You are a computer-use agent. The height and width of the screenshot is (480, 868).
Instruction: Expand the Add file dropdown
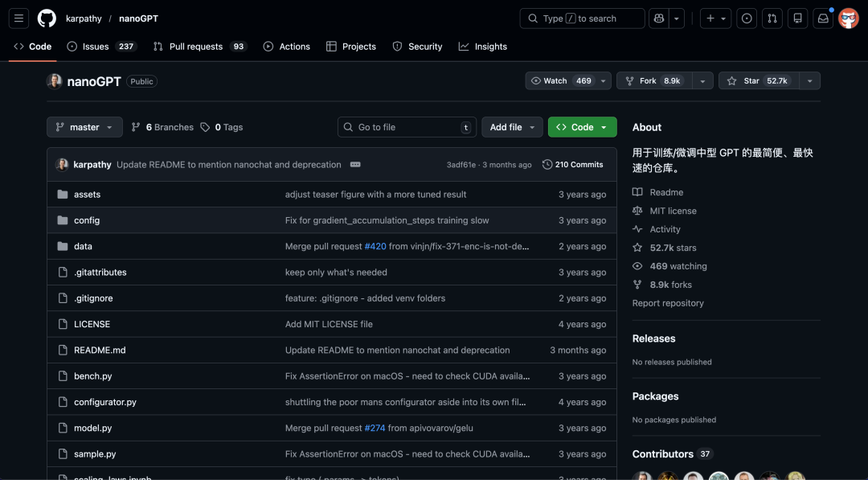[x=512, y=127]
